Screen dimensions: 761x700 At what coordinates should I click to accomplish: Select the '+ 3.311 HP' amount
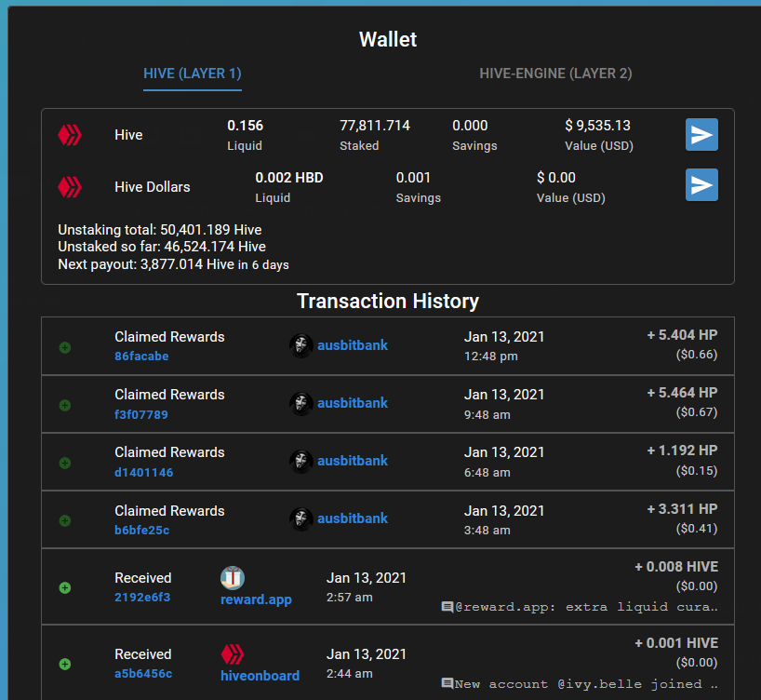pos(682,509)
